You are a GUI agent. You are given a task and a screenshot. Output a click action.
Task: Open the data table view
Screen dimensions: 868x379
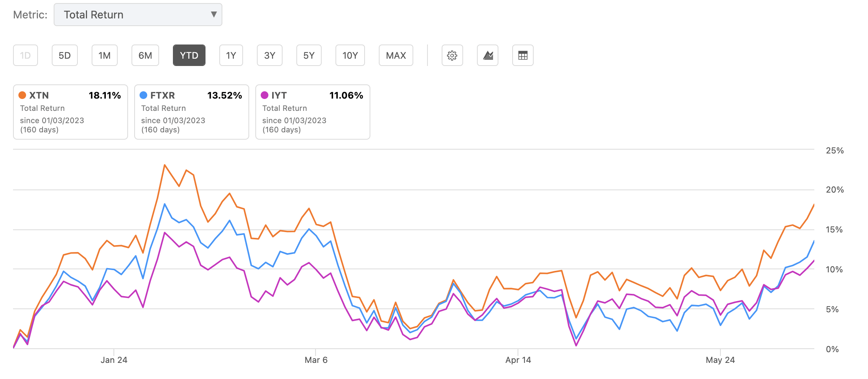point(523,55)
